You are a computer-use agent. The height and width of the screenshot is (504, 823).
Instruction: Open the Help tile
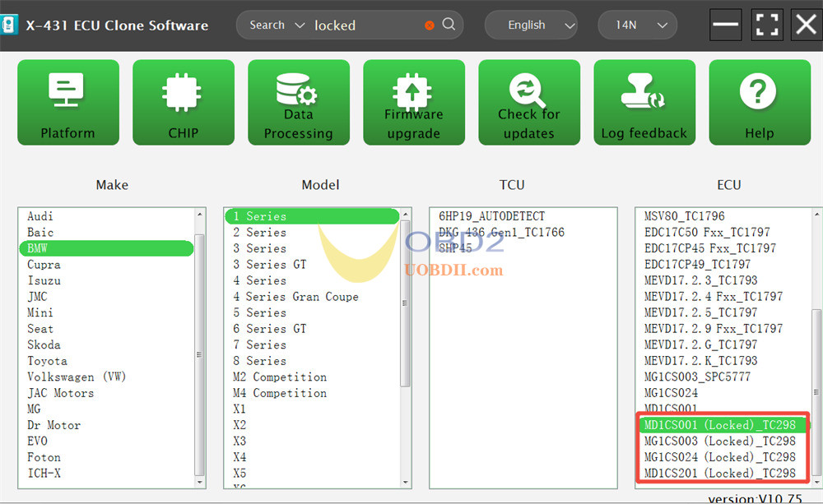tap(760, 102)
